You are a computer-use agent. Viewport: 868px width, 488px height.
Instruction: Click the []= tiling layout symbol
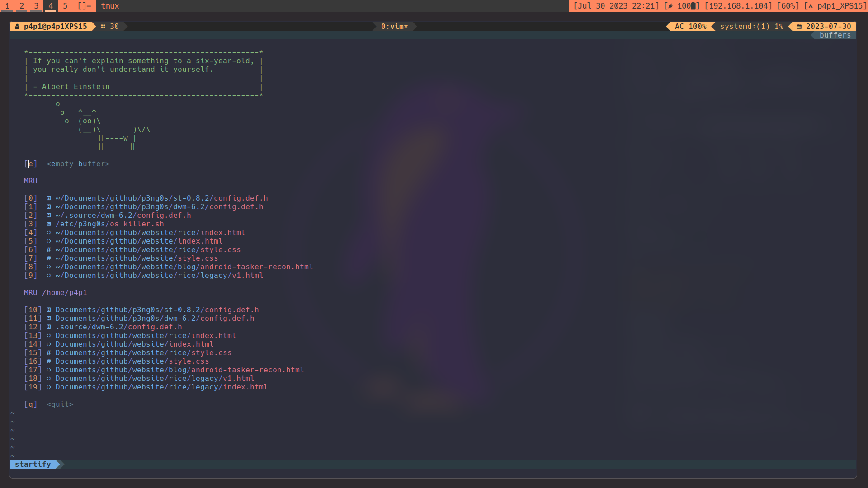[84, 6]
